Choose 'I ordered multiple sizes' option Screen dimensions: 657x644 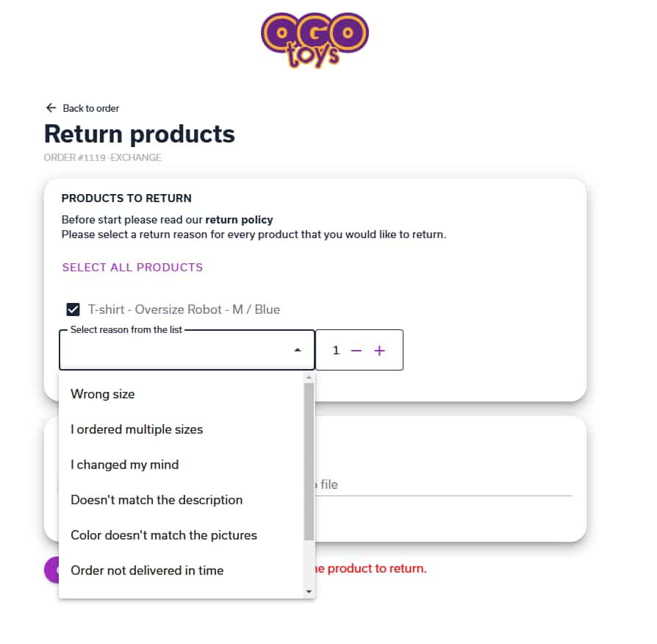coord(137,429)
